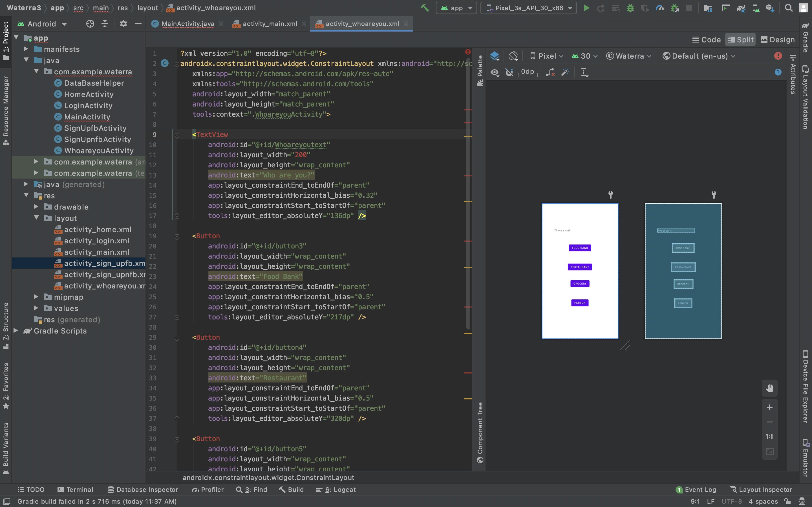Viewport: 812px width, 507px height.
Task: Expand the drawable folder in tree
Action: 36,207
